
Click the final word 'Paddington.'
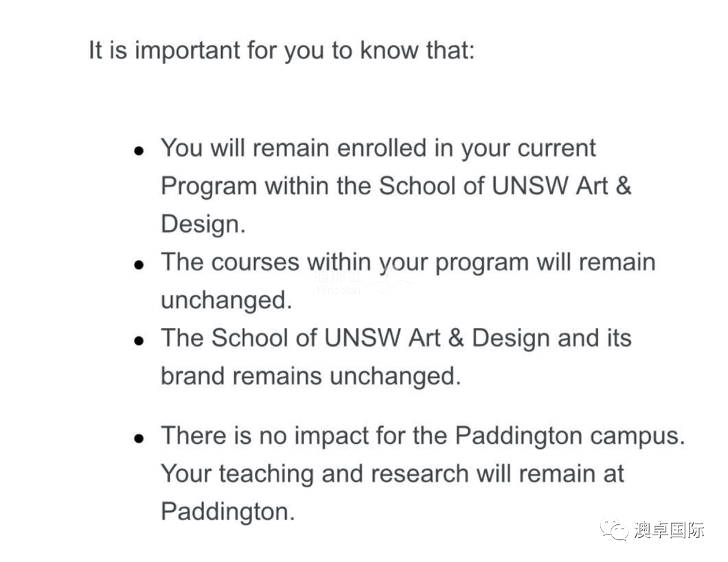tap(227, 512)
